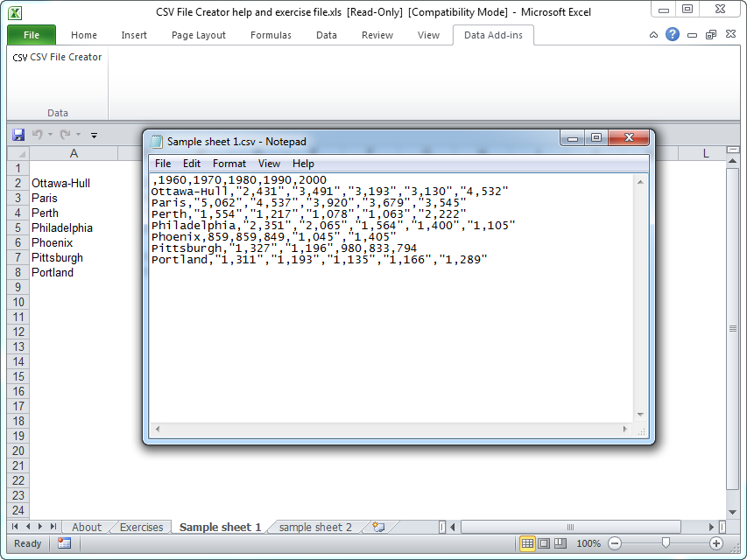This screenshot has height=560, width=747.
Task: Restore the workbook window inside Excel
Action: point(711,35)
